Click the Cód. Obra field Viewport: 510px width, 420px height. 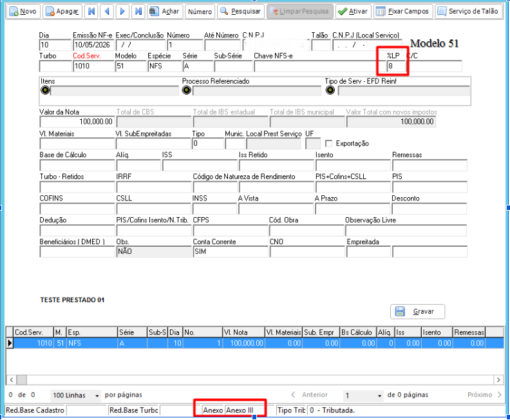[x=307, y=231]
